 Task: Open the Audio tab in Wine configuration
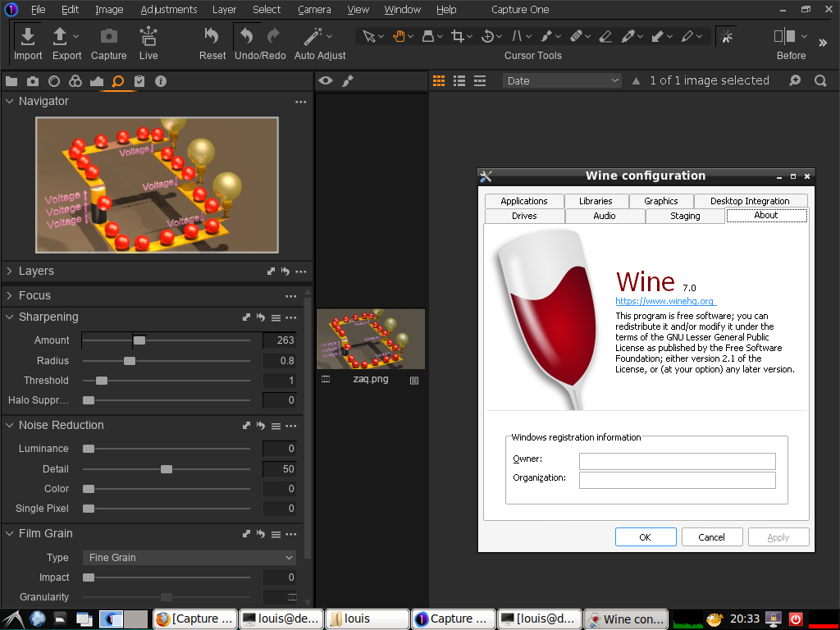coord(605,216)
